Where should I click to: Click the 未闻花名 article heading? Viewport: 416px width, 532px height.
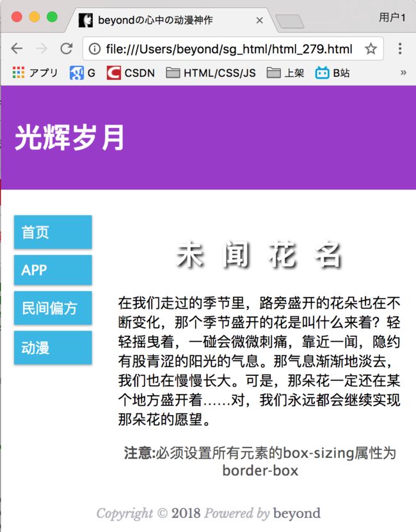point(259,254)
